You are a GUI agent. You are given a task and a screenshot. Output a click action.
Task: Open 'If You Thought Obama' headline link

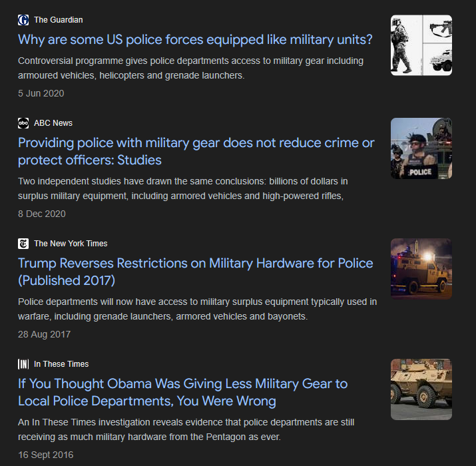(x=183, y=392)
